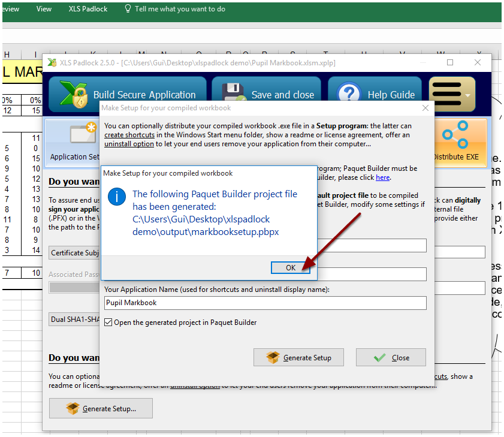This screenshot has width=504, height=437.
Task: Click OK in the Paquet Builder message
Action: pos(290,267)
